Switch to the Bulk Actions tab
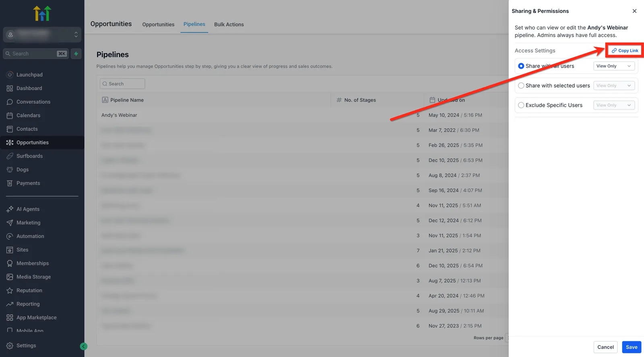644x357 pixels. click(229, 25)
